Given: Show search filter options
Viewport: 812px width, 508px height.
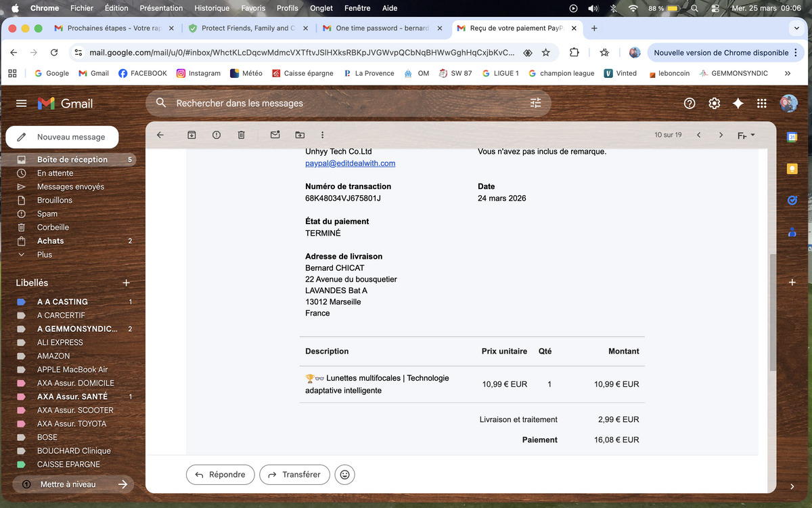Looking at the screenshot, I should (535, 103).
